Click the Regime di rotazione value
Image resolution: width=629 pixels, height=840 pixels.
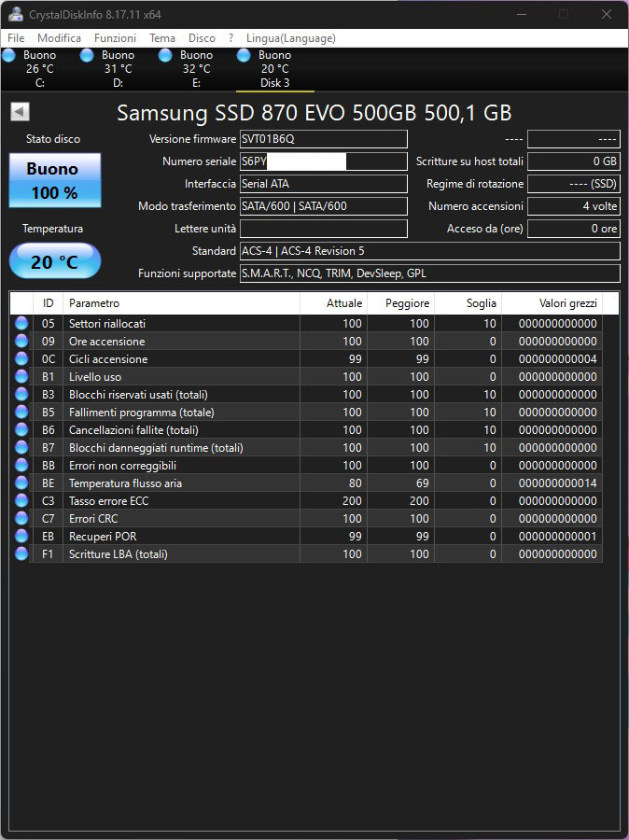tap(574, 184)
